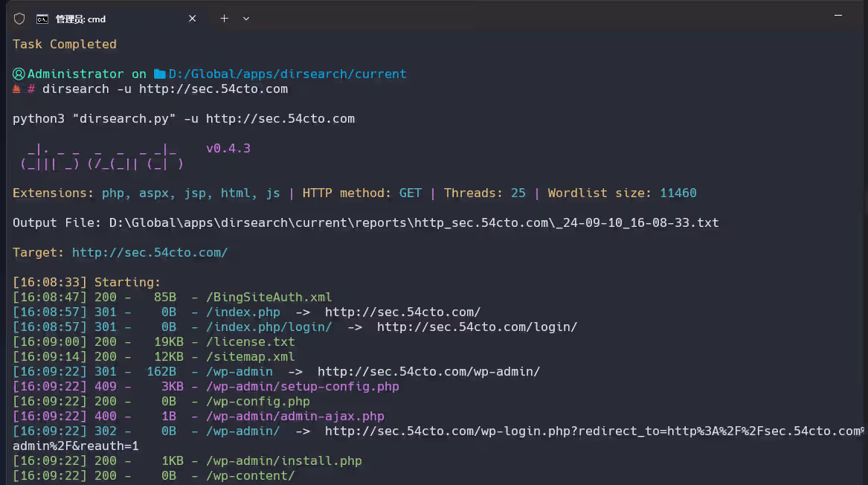Click the URL in the python3 command line
Image resolution: width=868 pixels, height=485 pixels.
280,119
